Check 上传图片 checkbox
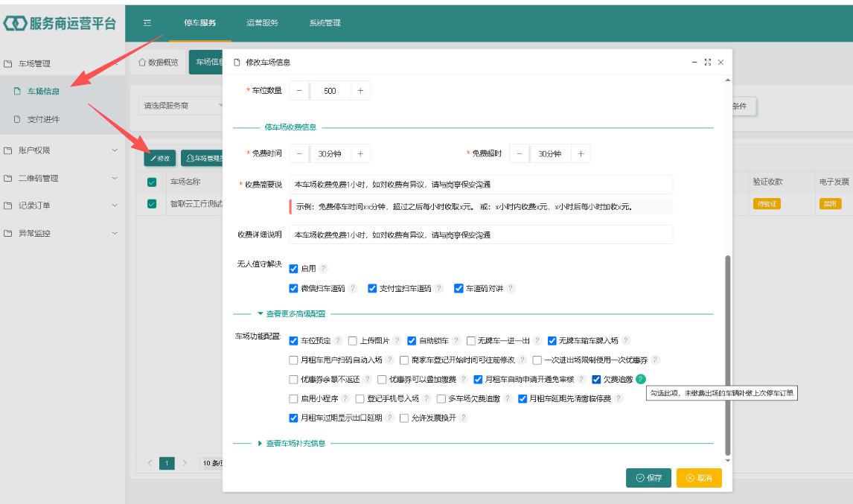Image resolution: width=853 pixels, height=504 pixels. coord(353,341)
